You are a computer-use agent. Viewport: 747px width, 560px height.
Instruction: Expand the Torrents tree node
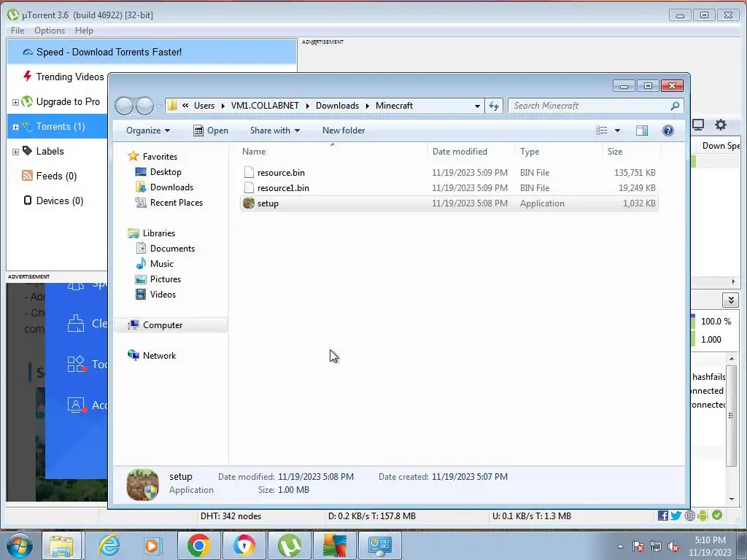[x=15, y=127]
